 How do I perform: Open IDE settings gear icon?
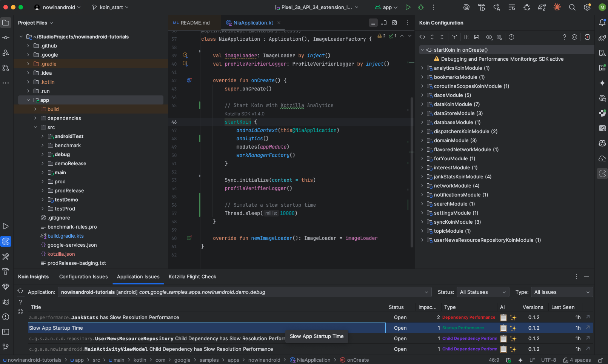[x=587, y=7]
